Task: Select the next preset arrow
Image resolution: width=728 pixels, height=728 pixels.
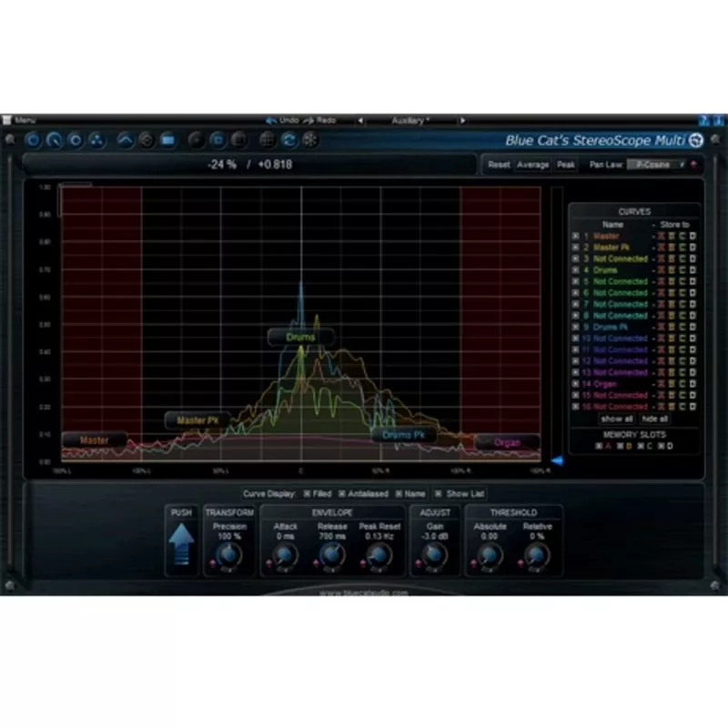Action: 462,121
